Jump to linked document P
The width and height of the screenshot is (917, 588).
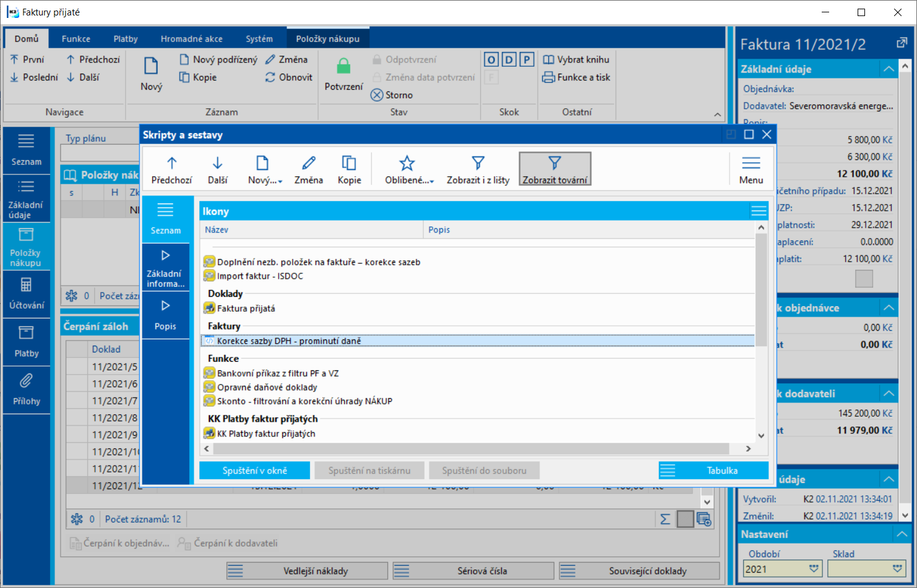pyautogui.click(x=527, y=59)
